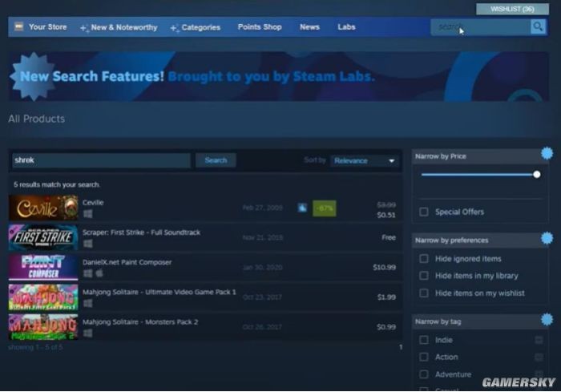Click the $10.99 price
The image size is (561, 392).
(x=384, y=267)
